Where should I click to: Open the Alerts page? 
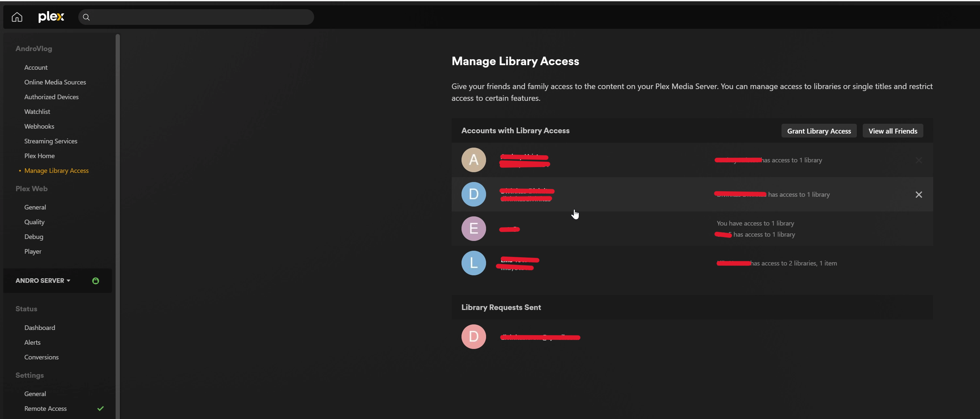pyautogui.click(x=32, y=343)
